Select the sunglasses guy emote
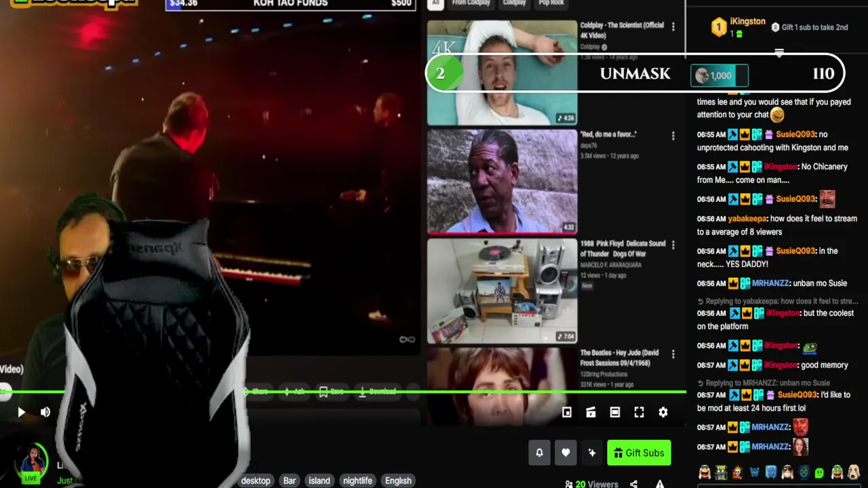 (x=787, y=472)
